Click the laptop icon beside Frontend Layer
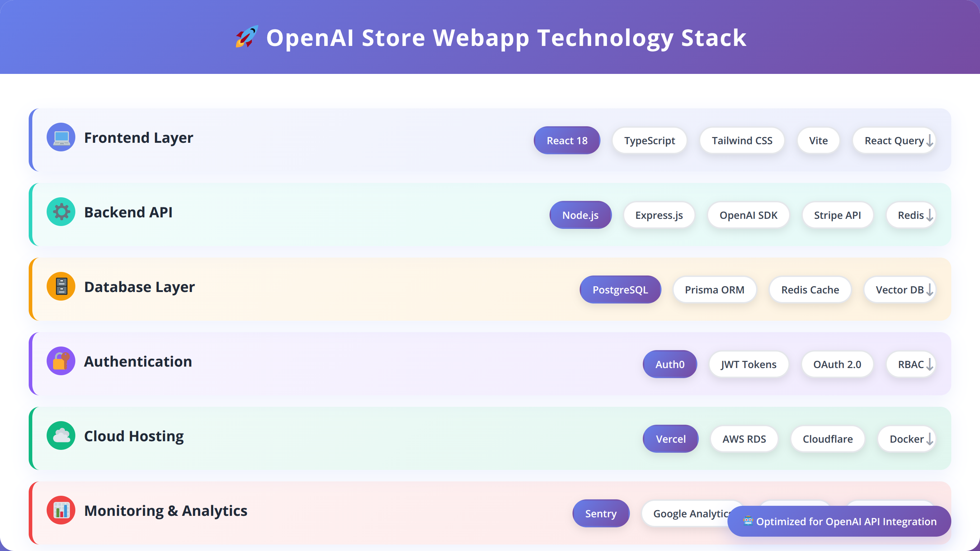Screen dimensions: 980x551 (61, 137)
